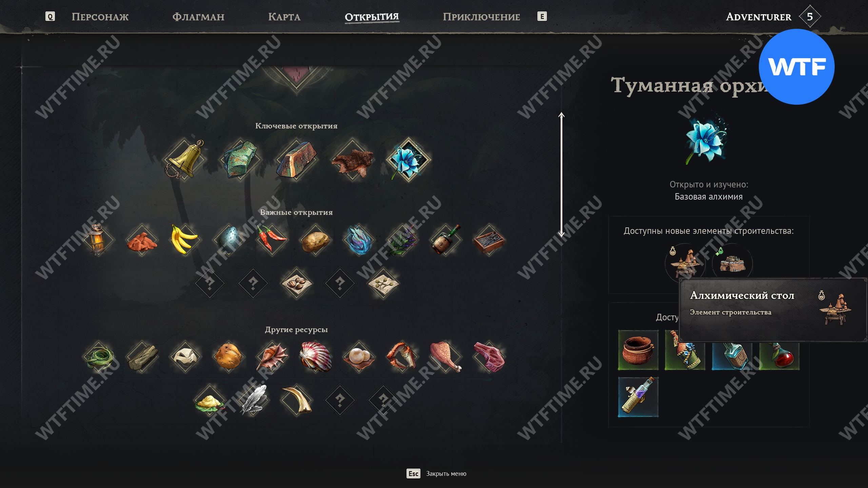Viewport: 868px width, 488px height.
Task: Click the banana bunch discovery icon
Action: tap(185, 239)
